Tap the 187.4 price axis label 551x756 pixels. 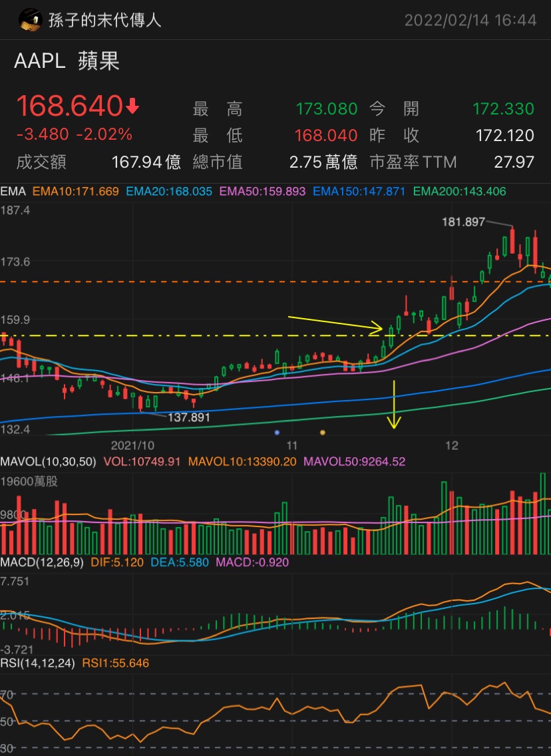pos(15,210)
